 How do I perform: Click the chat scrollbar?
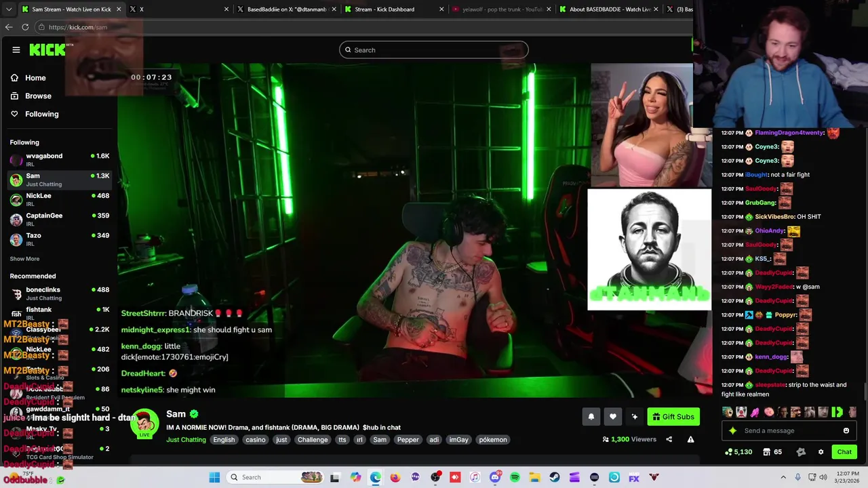coord(865,392)
